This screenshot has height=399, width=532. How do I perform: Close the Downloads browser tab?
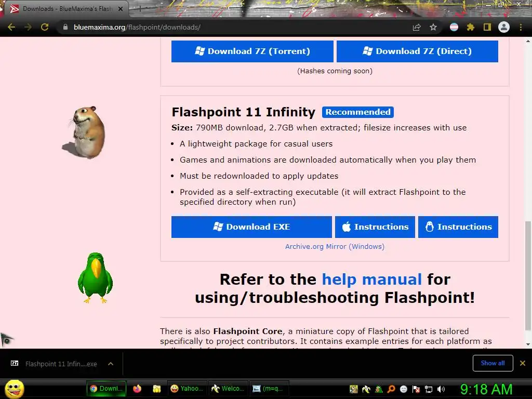coord(121,9)
